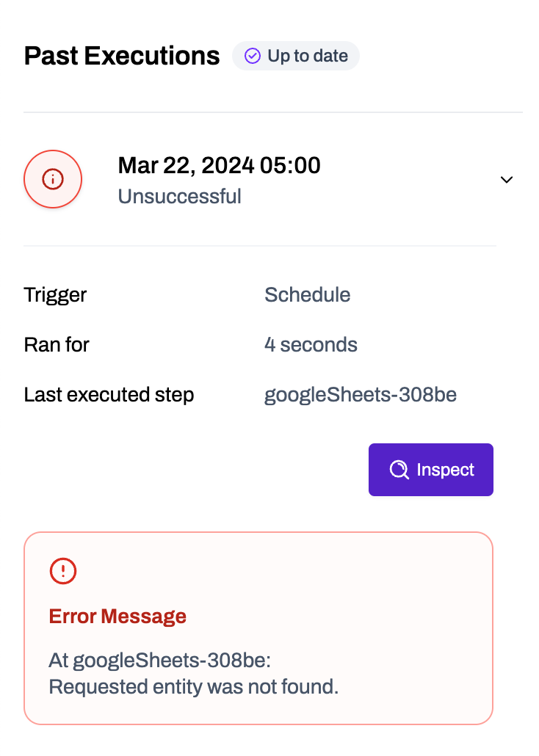Click the exclamation icon above Error Message
Screen dimensions: 539x756
[63, 570]
